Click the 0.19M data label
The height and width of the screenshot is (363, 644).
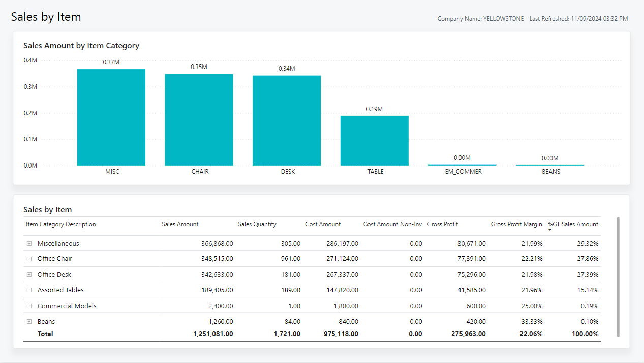coord(375,109)
